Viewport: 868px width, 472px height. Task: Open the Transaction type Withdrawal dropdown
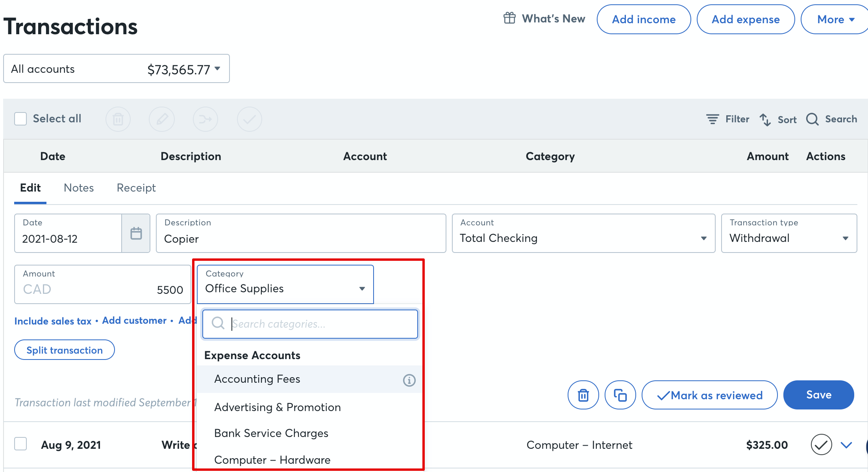pyautogui.click(x=846, y=238)
